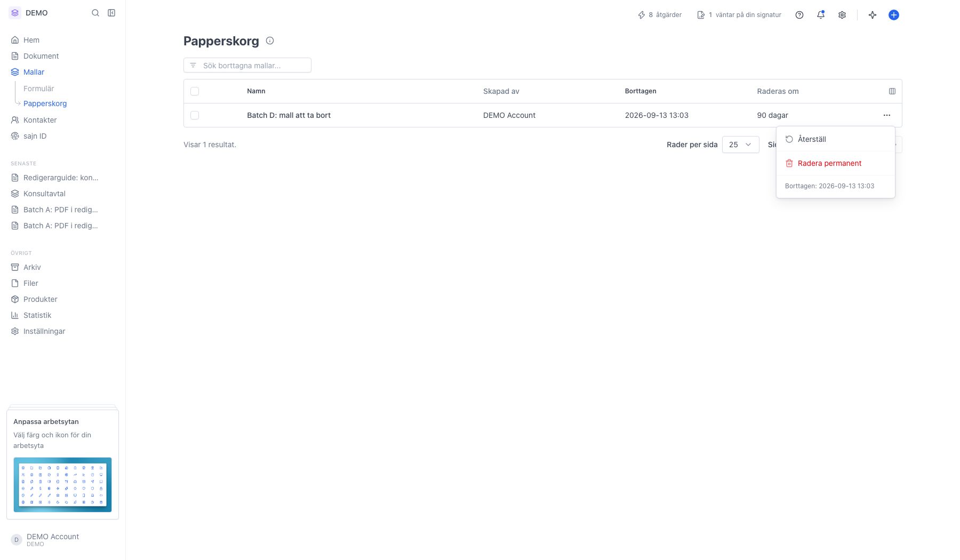Open the column settings icon in table header
Image resolution: width=960 pixels, height=560 pixels.
[x=892, y=91]
